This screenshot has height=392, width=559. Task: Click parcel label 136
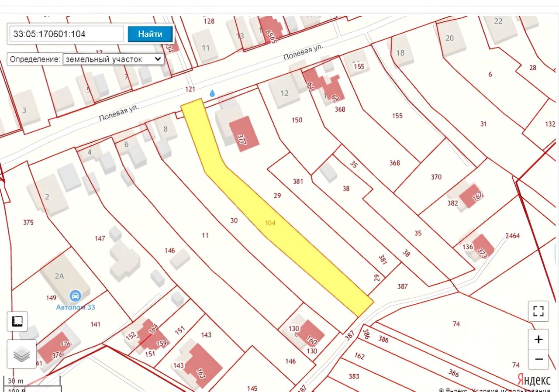468,247
